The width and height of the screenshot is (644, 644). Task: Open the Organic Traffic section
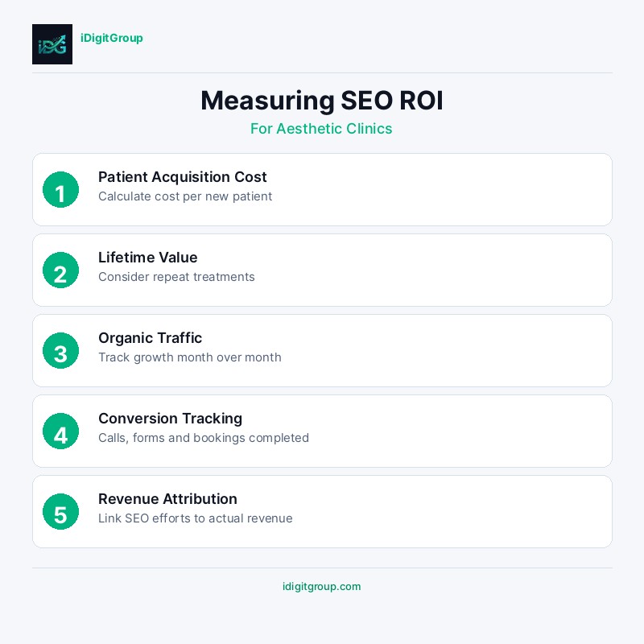pos(322,350)
